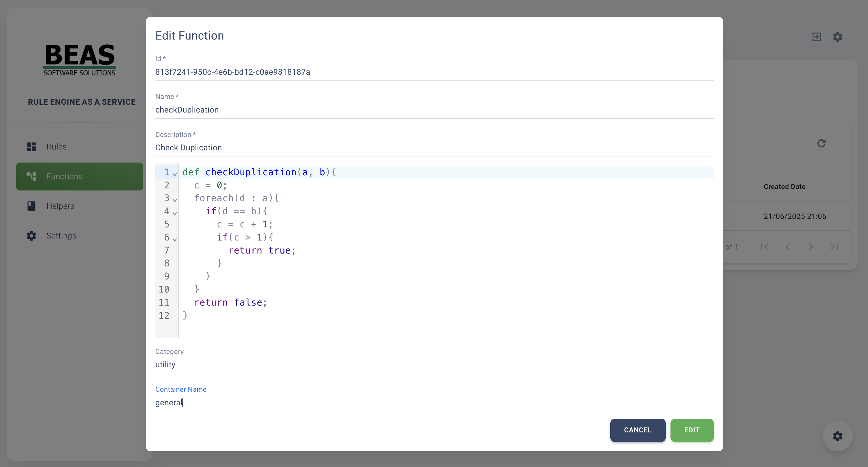Click the Id input field
This screenshot has height=467, width=868.
tap(434, 72)
